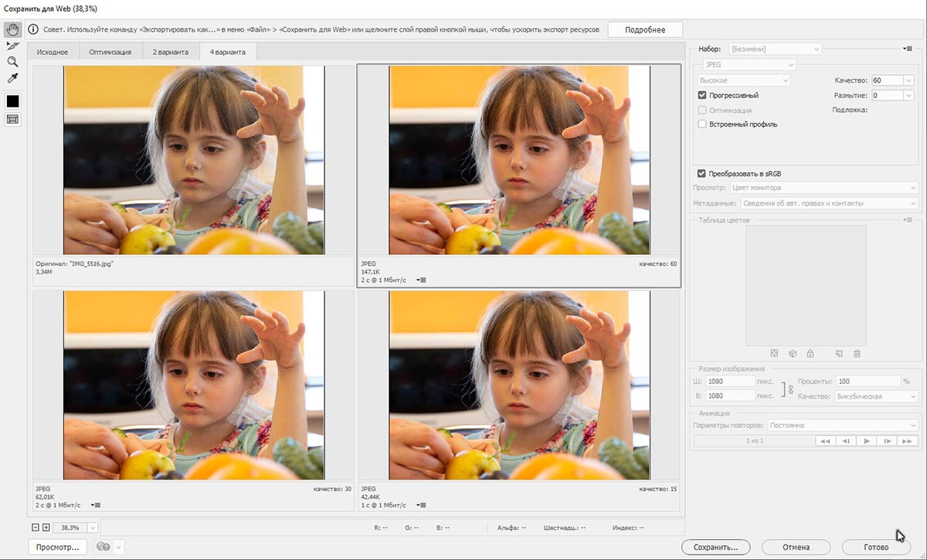Viewport: 927px width, 560px height.
Task: Select the Eyedropper tool
Action: (12, 78)
